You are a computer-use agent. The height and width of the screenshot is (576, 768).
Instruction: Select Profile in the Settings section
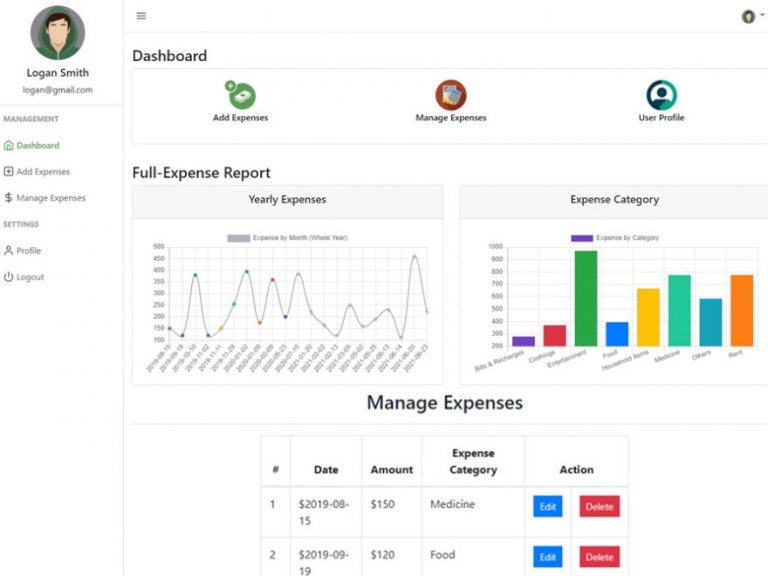pos(28,251)
